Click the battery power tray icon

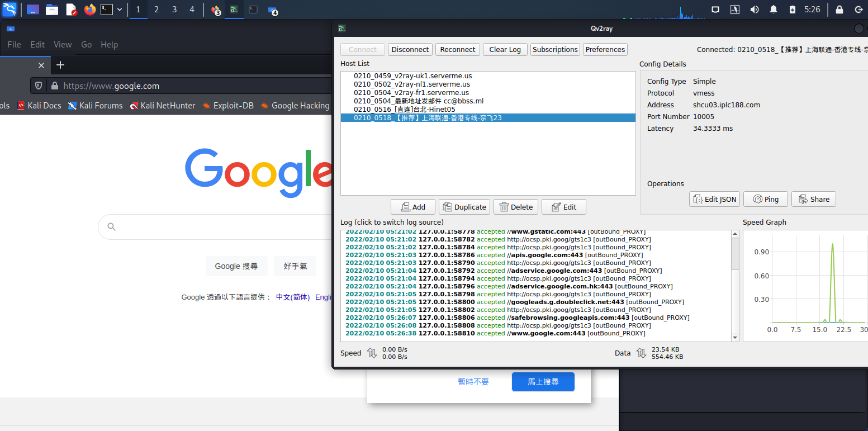(792, 10)
